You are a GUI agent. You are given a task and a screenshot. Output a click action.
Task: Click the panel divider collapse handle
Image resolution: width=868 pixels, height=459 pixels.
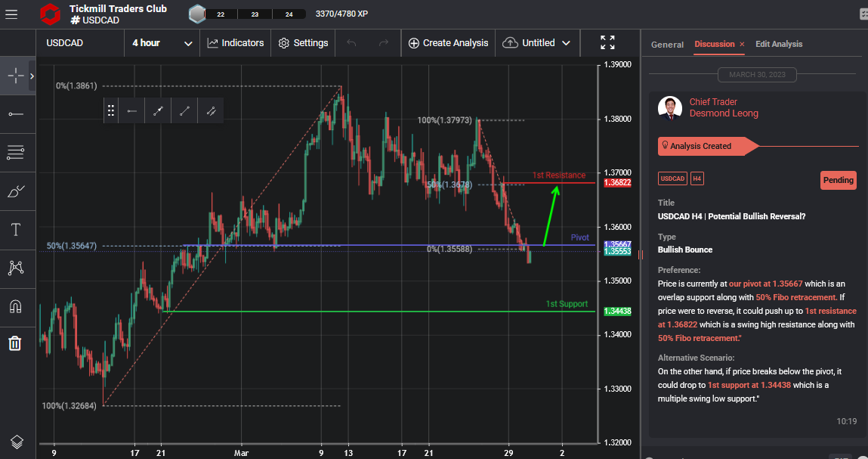point(641,255)
